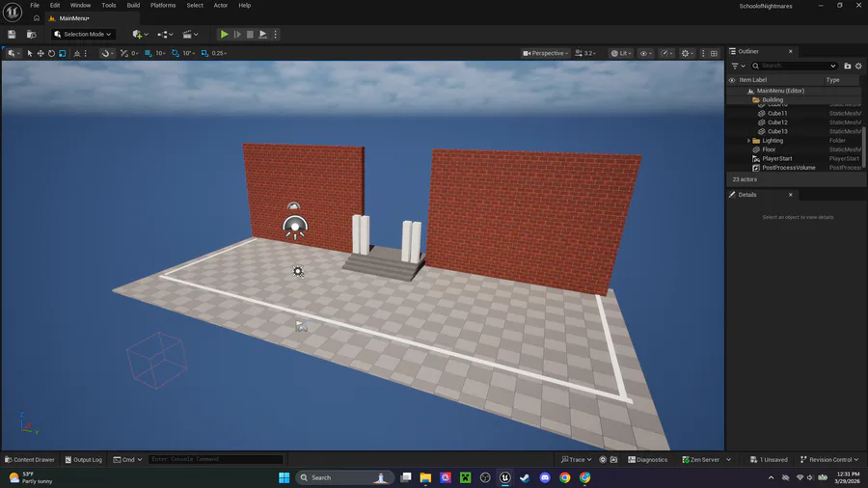This screenshot has height=488, width=868.
Task: Click the Windows Start button
Action: 284,477
